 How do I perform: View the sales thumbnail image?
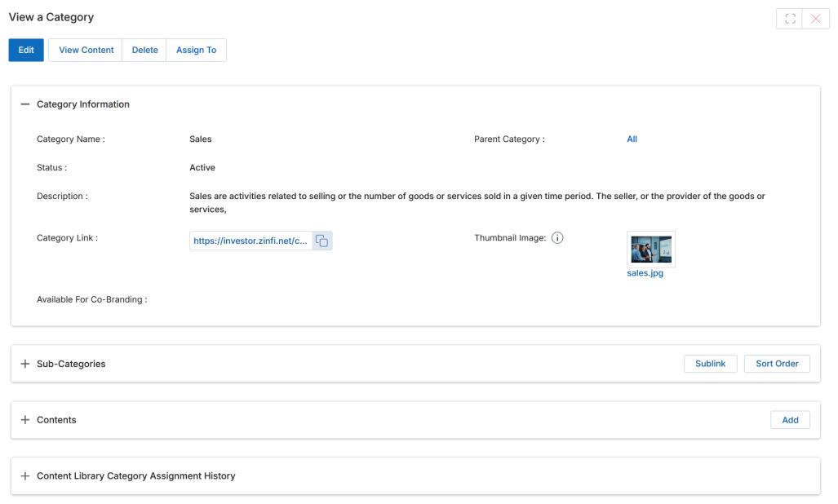(651, 250)
